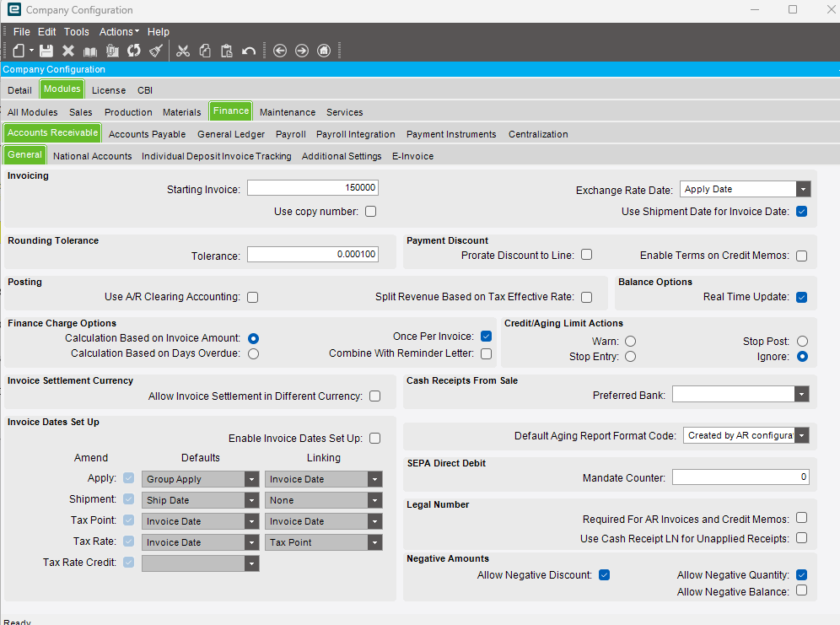
Task: Enable Terms on Credit Memos checkbox
Action: point(801,256)
